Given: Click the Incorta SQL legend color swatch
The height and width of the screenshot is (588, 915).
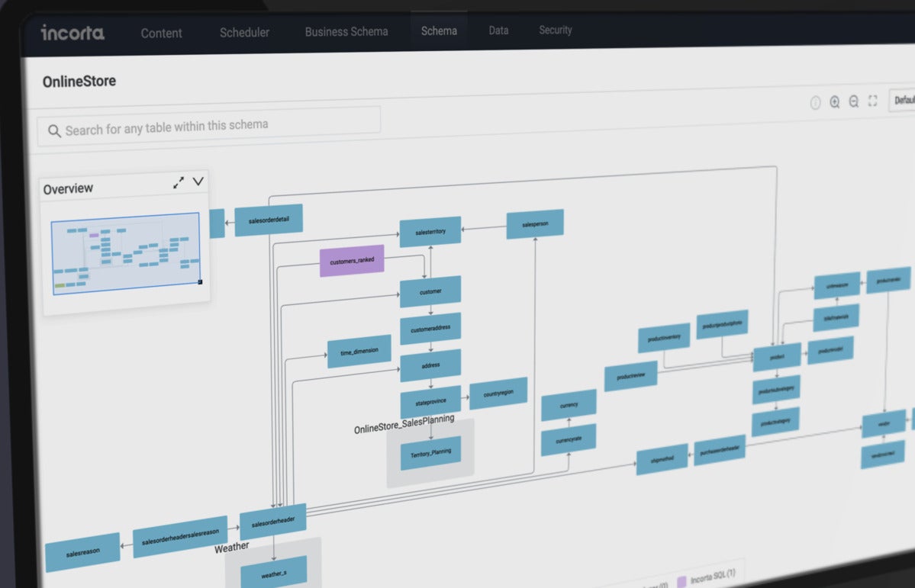Looking at the screenshot, I should click(681, 582).
